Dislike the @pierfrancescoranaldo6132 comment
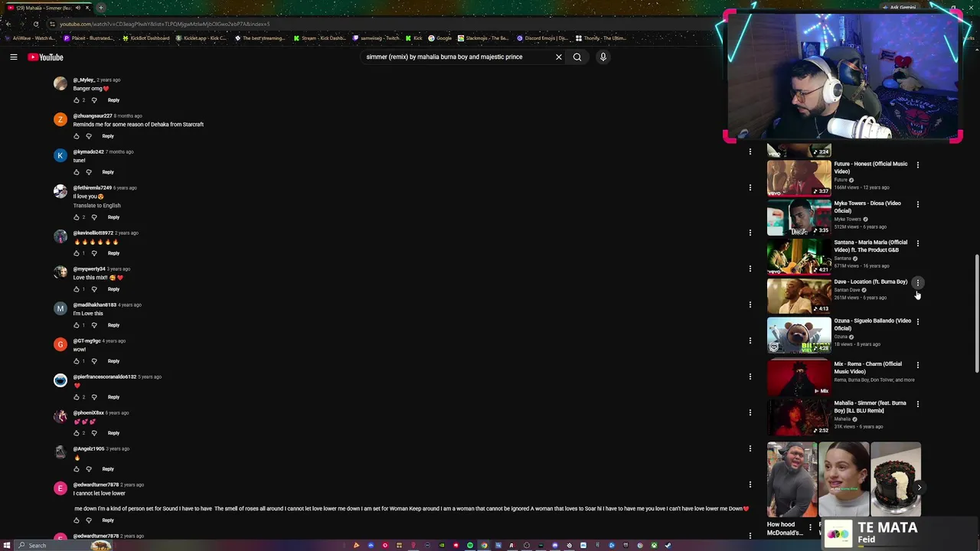Screen dimensions: 980x551 (x=94, y=397)
